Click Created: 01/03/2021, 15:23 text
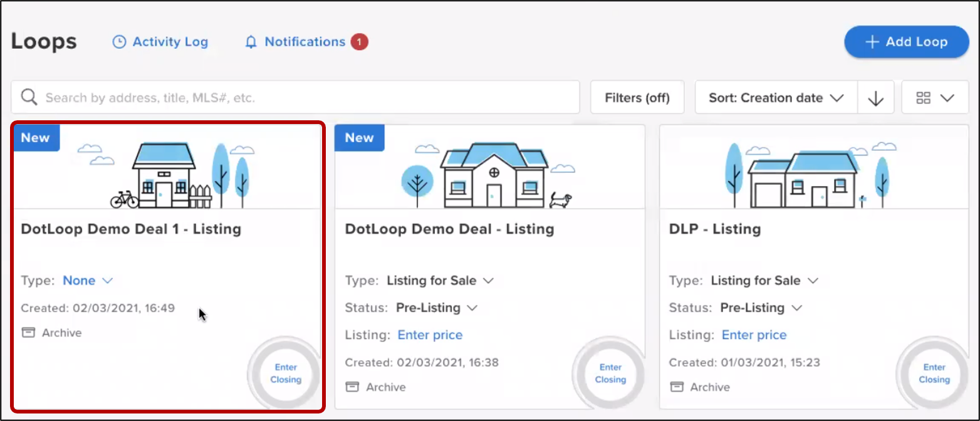Screen dimensions: 980x421 pos(744,362)
